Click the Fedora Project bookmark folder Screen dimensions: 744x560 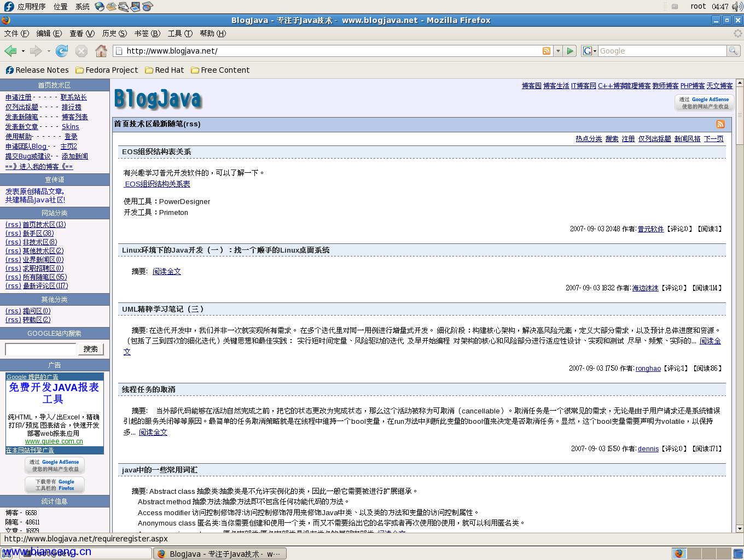coord(107,70)
